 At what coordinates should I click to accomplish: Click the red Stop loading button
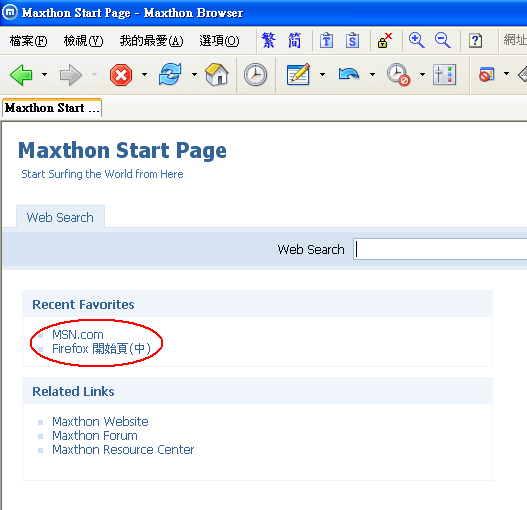pyautogui.click(x=121, y=75)
